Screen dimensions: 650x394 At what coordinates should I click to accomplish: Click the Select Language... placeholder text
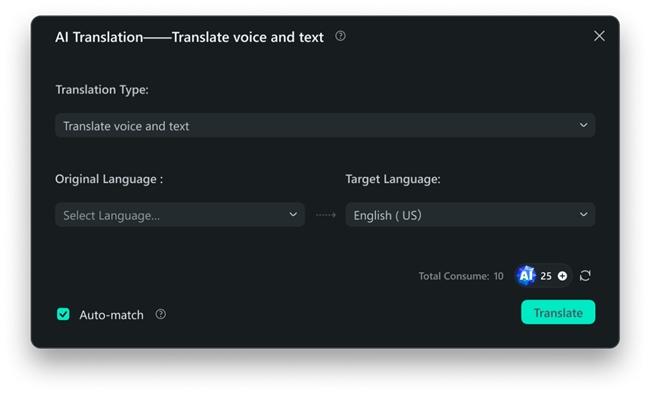coord(111,216)
